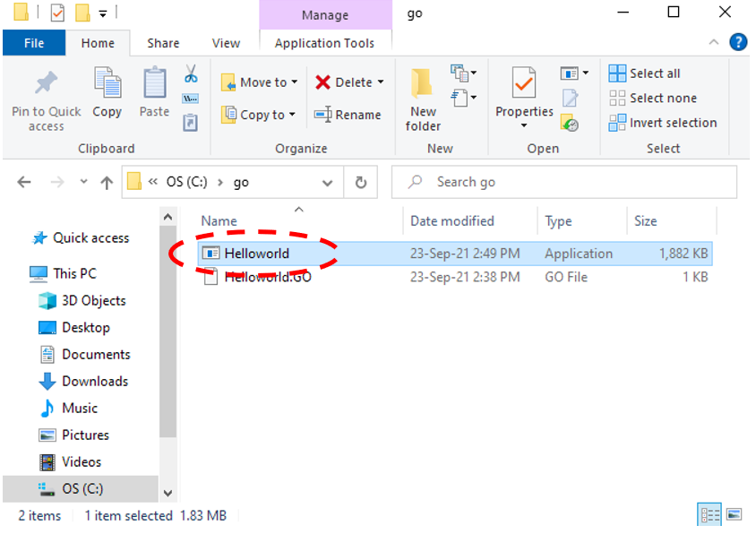Expand address bar history dropdown
This screenshot has height=534, width=756.
[327, 182]
